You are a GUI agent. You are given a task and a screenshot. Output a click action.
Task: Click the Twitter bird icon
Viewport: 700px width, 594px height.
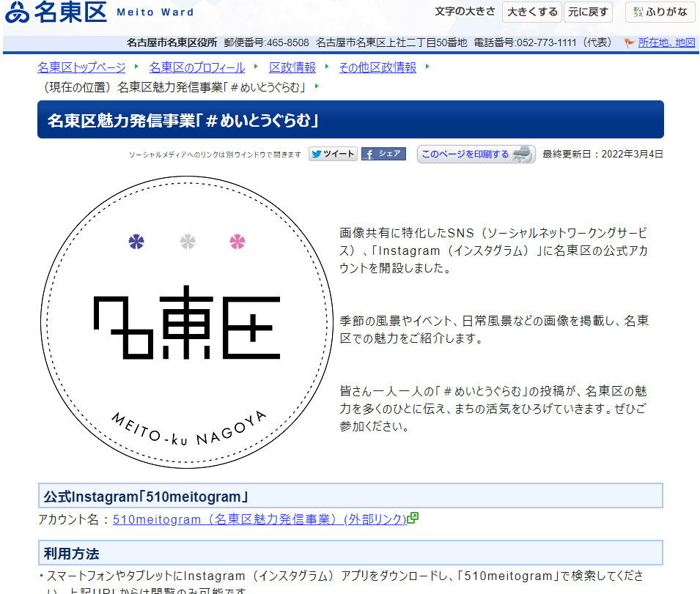317,154
